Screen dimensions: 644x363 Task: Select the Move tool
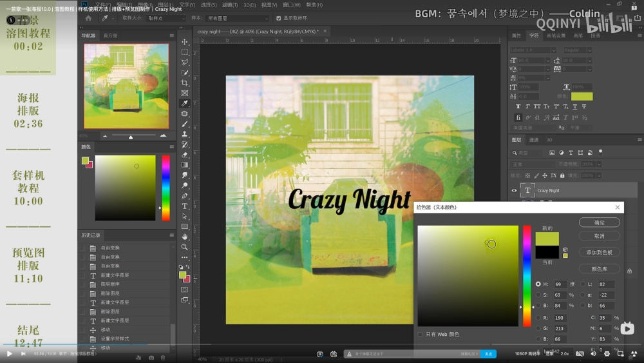point(185,42)
